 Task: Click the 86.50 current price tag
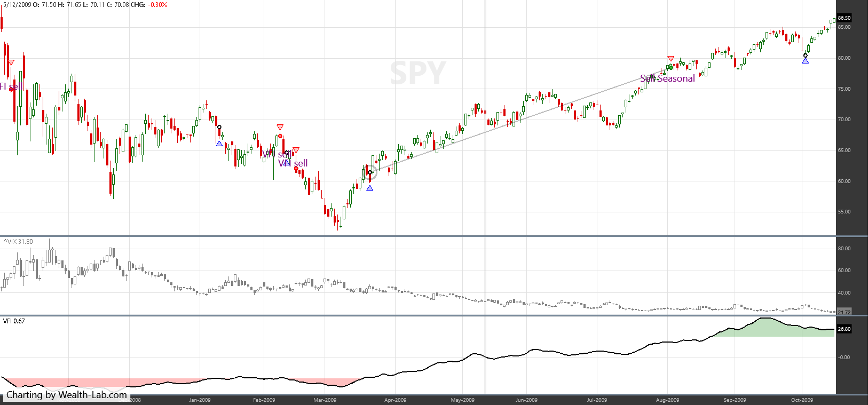844,18
